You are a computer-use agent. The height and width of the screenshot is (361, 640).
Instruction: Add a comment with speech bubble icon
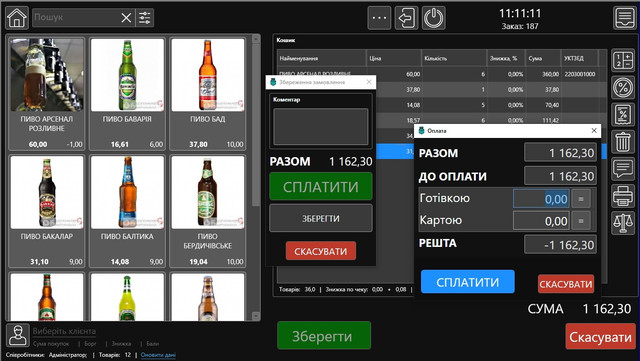pos(623,169)
